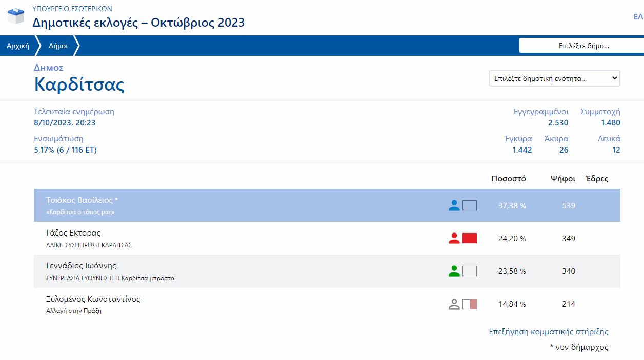The width and height of the screenshot is (644, 360).
Task: Open Δήμοι in the breadcrumb bar
Action: pos(58,46)
